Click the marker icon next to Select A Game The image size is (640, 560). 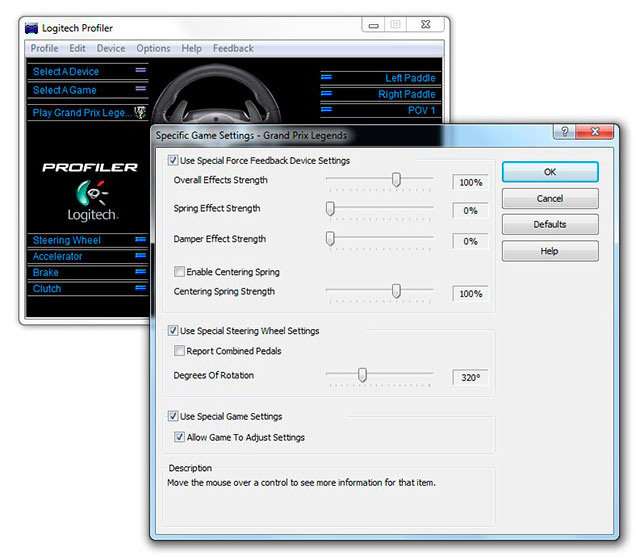click(140, 89)
